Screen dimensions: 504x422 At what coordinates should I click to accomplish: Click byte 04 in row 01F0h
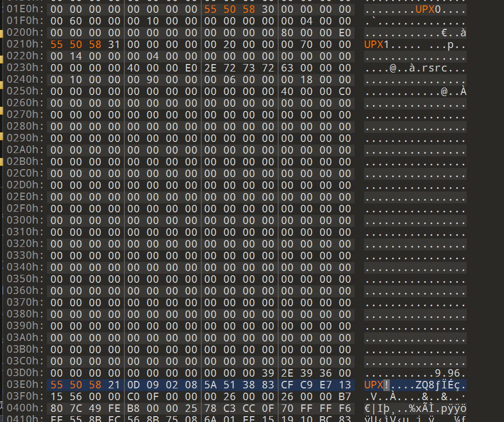click(306, 21)
